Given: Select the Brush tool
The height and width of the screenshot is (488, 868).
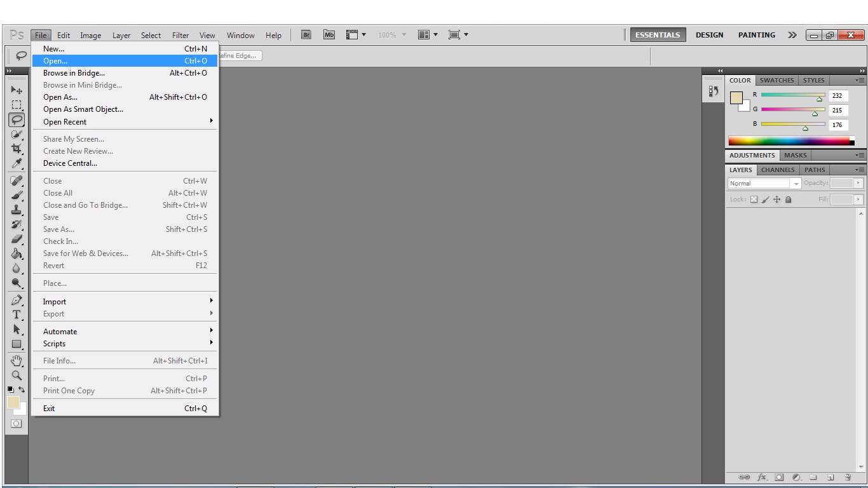Looking at the screenshot, I should tap(17, 196).
